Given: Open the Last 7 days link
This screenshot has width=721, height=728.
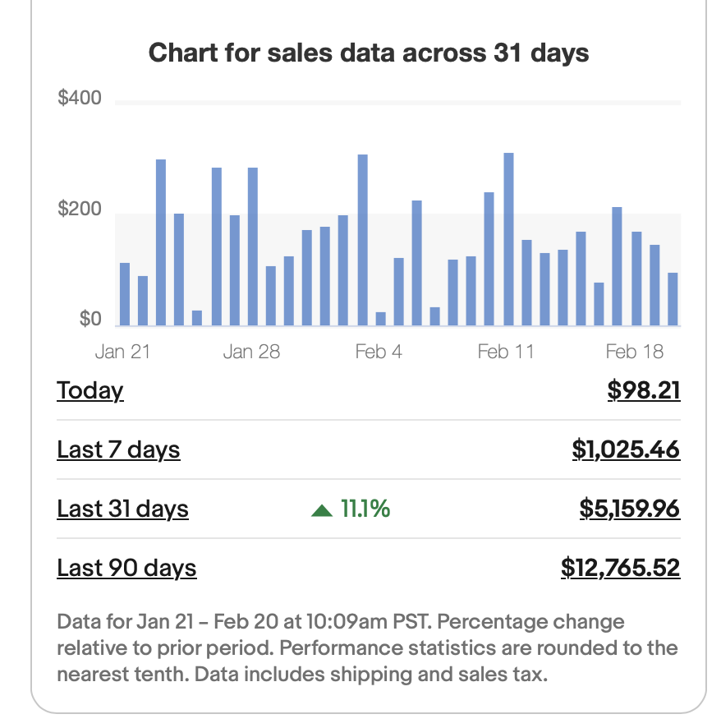Looking at the screenshot, I should pyautogui.click(x=118, y=449).
